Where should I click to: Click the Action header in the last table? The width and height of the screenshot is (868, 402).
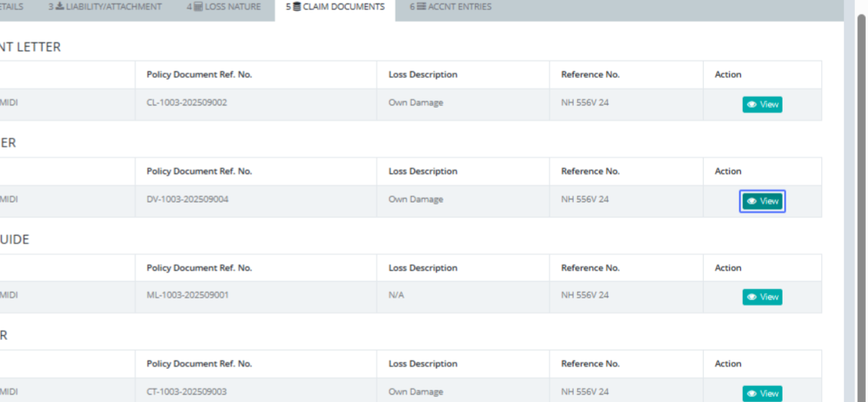pyautogui.click(x=728, y=364)
